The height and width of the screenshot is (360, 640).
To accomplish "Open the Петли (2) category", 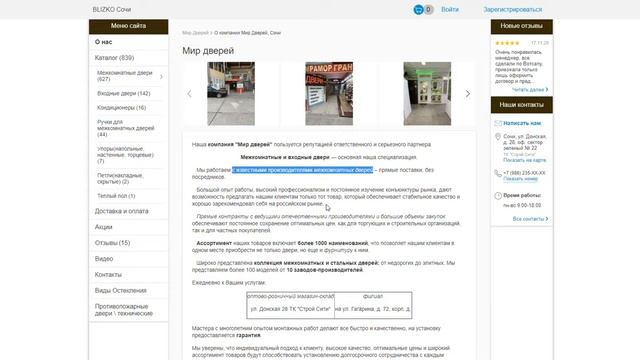I will pos(120,178).
